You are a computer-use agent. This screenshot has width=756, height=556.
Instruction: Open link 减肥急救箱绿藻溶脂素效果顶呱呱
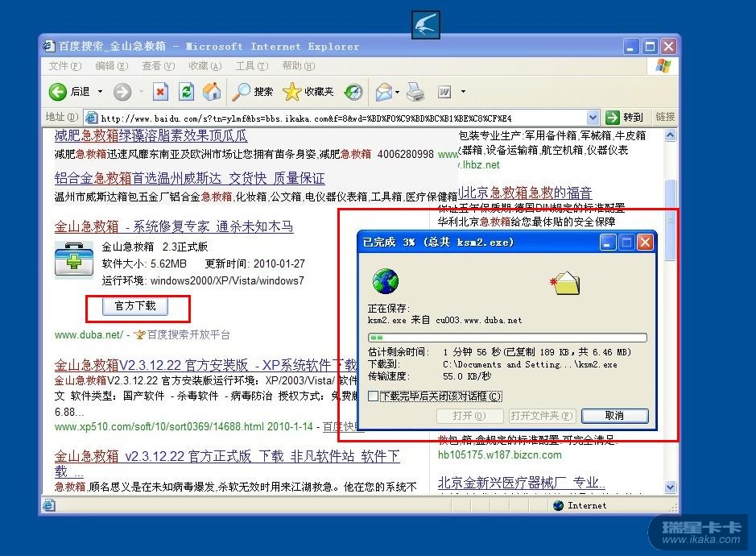tap(151, 135)
